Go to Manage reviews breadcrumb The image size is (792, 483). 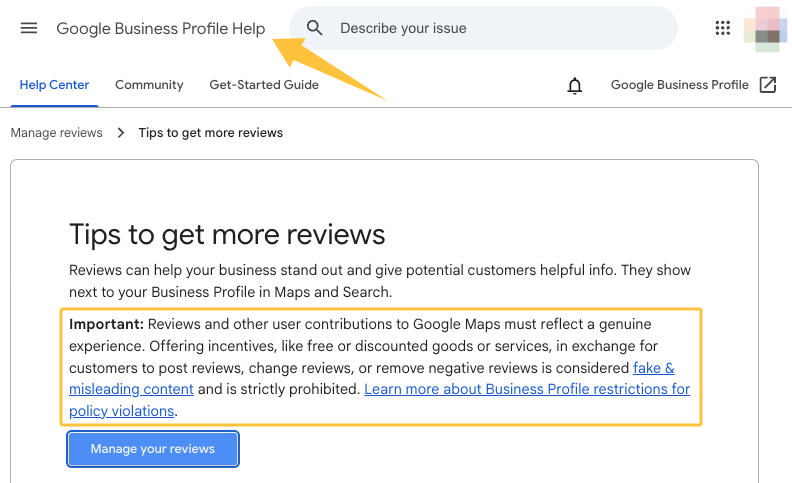tap(57, 133)
